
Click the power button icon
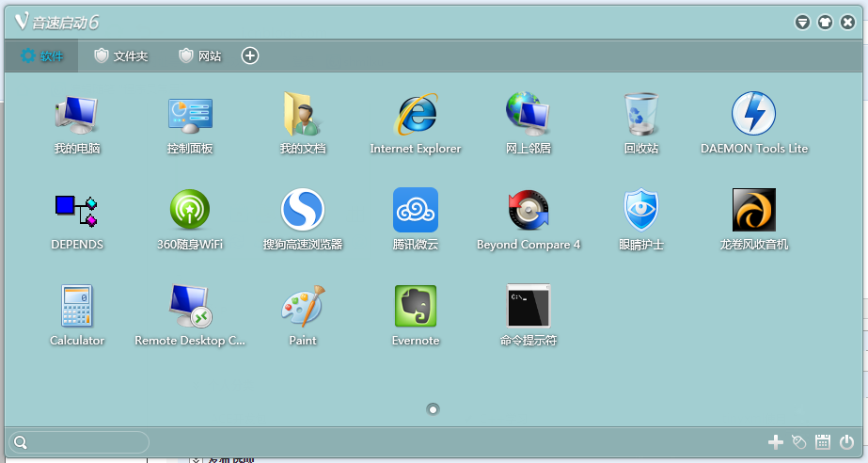tap(846, 442)
